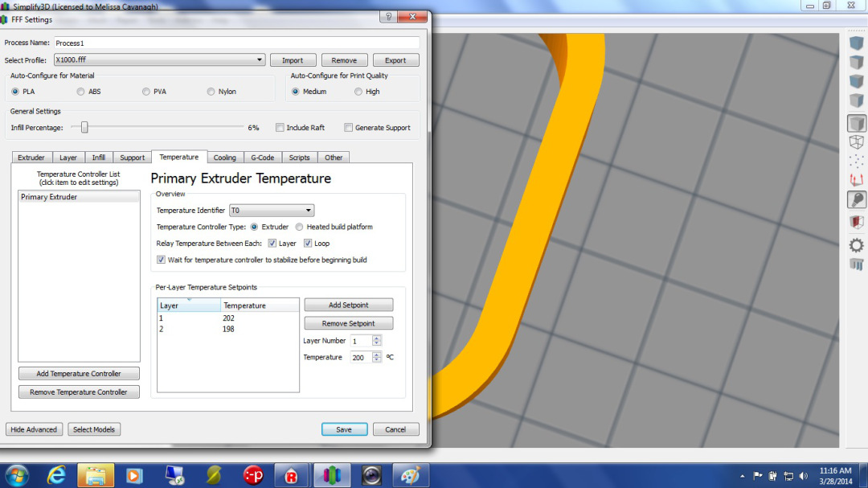
Task: Select Heated build platform controller type
Action: [299, 227]
